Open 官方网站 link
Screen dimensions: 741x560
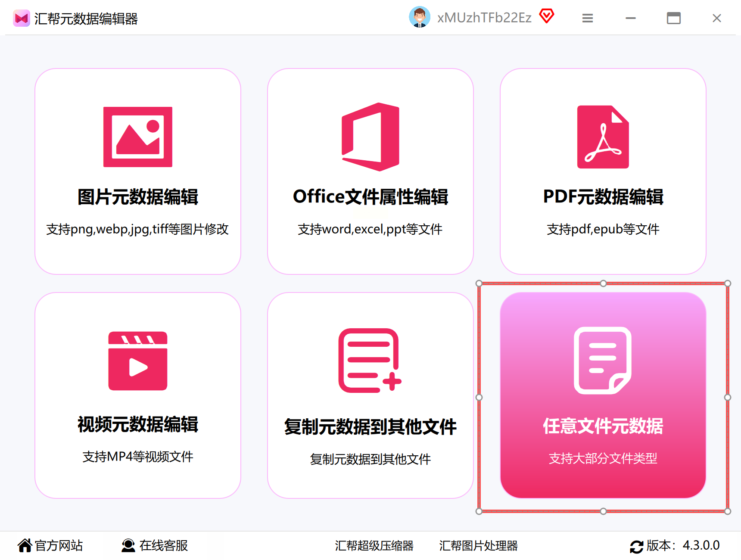click(x=59, y=545)
